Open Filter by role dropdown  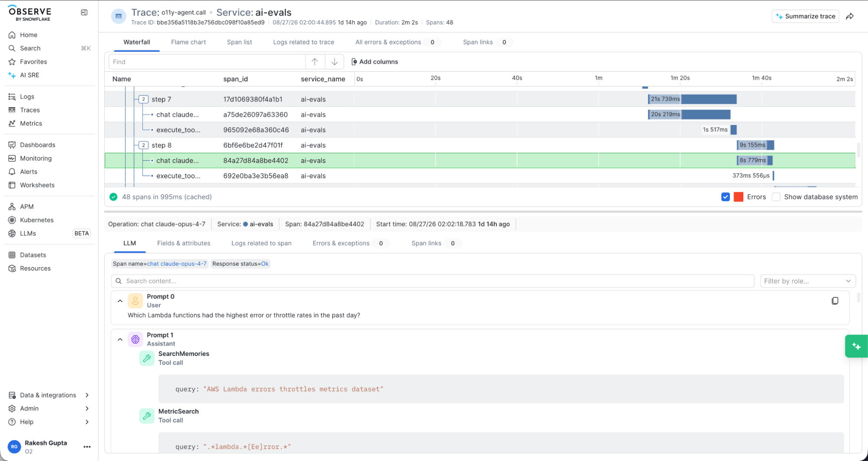point(808,281)
